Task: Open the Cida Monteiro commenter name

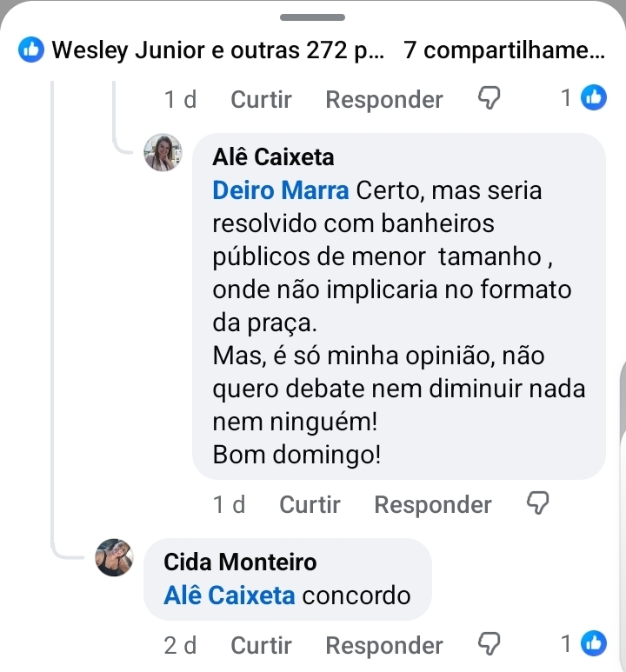Action: 240,562
